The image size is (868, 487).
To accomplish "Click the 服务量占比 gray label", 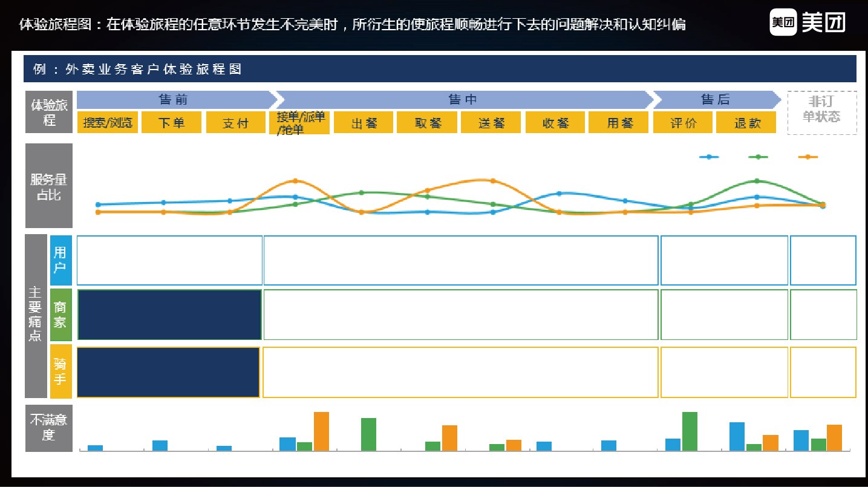I will tap(48, 186).
